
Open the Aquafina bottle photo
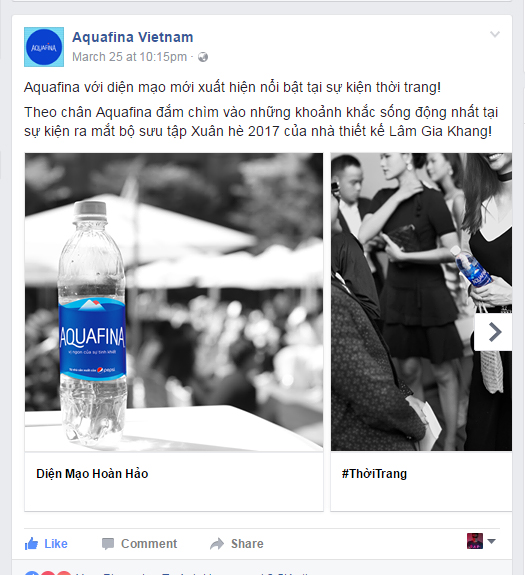[174, 302]
